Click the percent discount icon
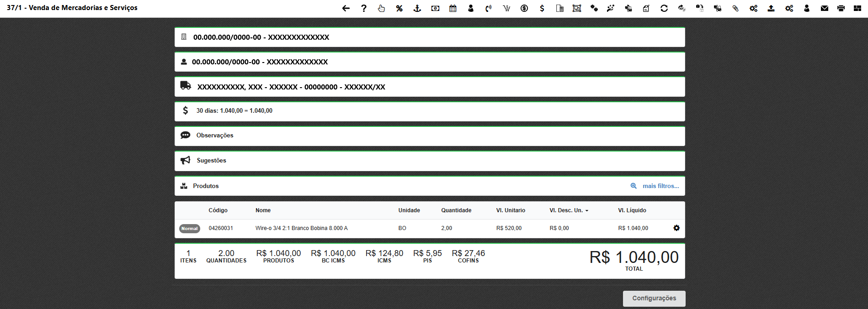The height and width of the screenshot is (309, 868). [399, 8]
